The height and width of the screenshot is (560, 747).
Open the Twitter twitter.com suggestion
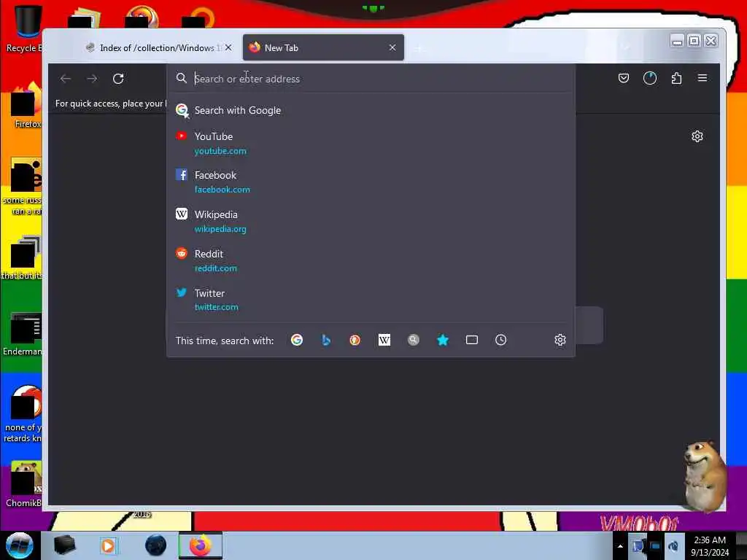pyautogui.click(x=371, y=300)
